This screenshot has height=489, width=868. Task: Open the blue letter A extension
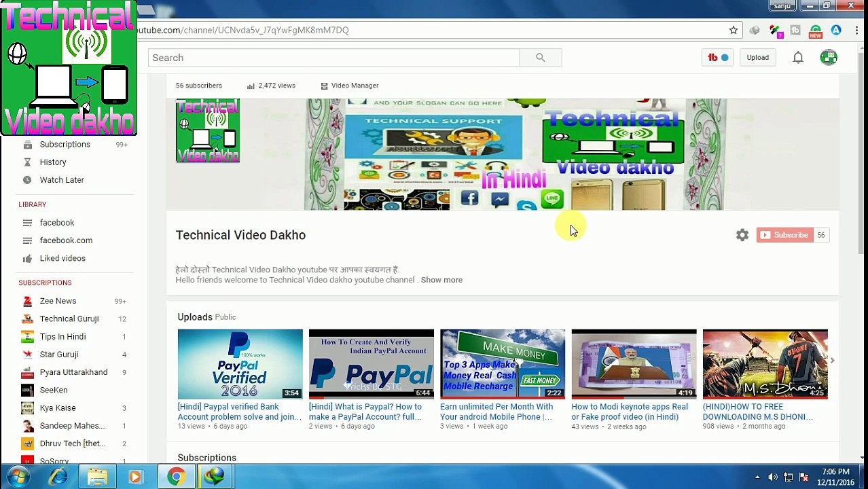point(836,30)
